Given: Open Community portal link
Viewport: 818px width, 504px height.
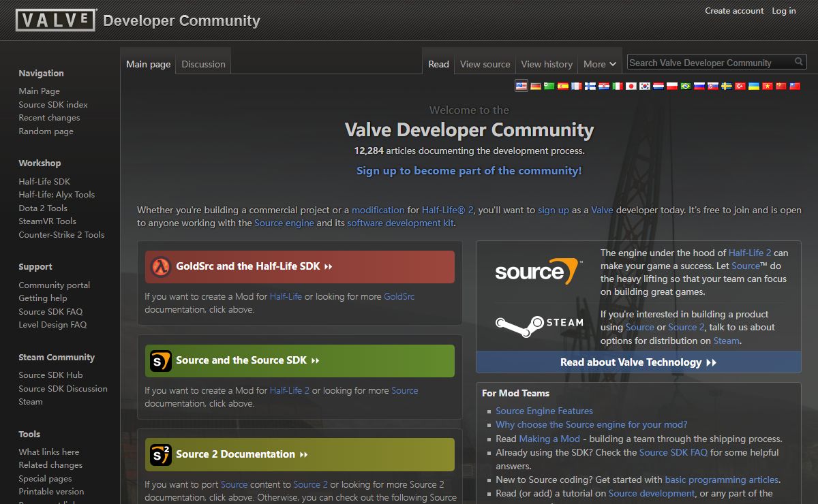Looking at the screenshot, I should click(54, 285).
